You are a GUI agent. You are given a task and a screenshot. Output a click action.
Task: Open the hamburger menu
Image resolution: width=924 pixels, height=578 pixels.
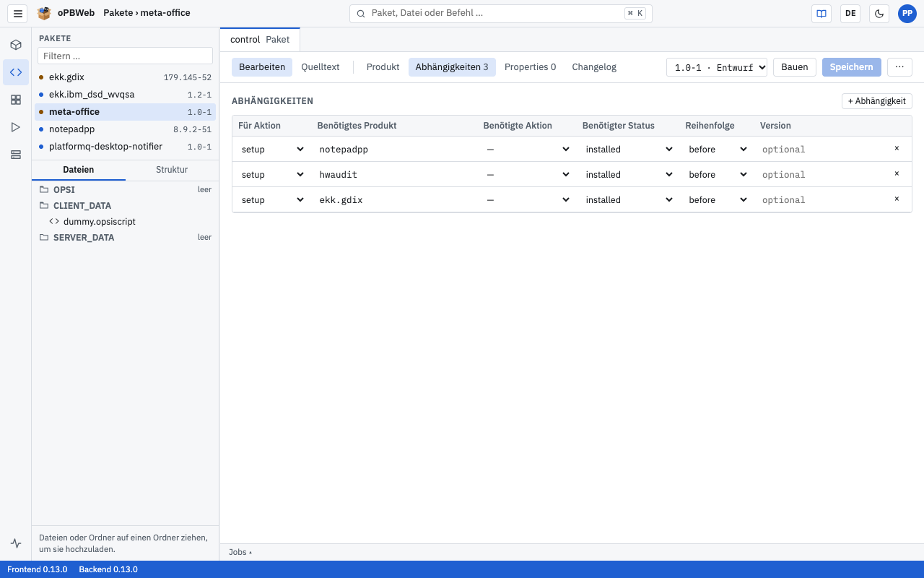pyautogui.click(x=18, y=14)
